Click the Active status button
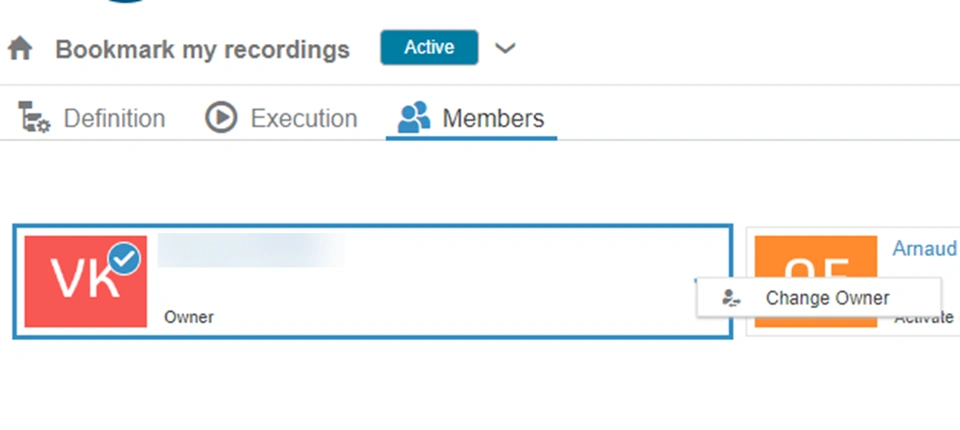Viewport: 960px width, 430px height. [429, 47]
